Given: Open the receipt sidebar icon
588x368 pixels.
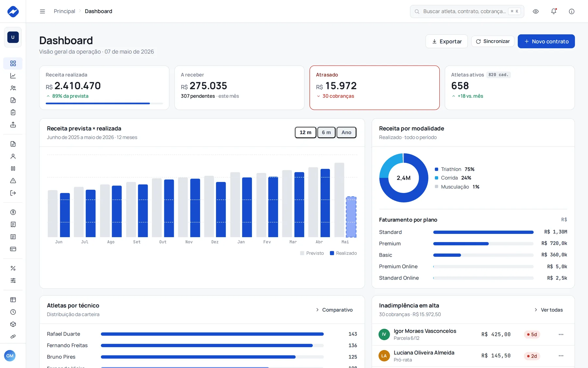Looking at the screenshot, I should (13, 224).
